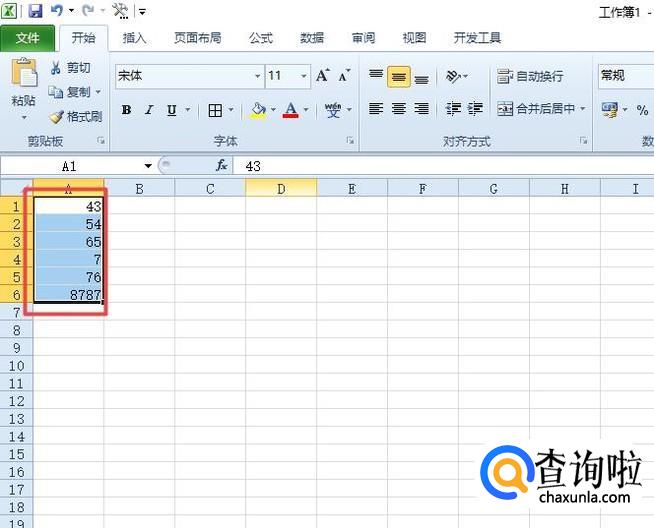Open 合并后居中 dropdown arrow
654x528 pixels.
click(583, 109)
